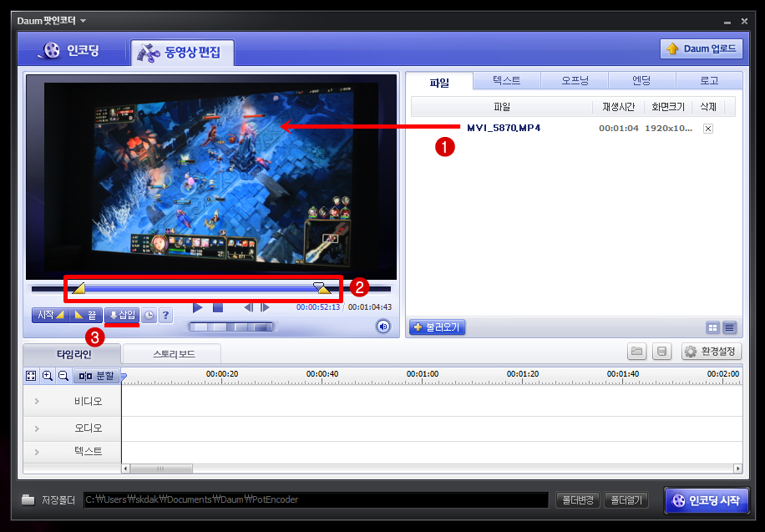Viewport: 765px width, 532px height.
Task: Set end point with 끝 button
Action: [x=85, y=316]
